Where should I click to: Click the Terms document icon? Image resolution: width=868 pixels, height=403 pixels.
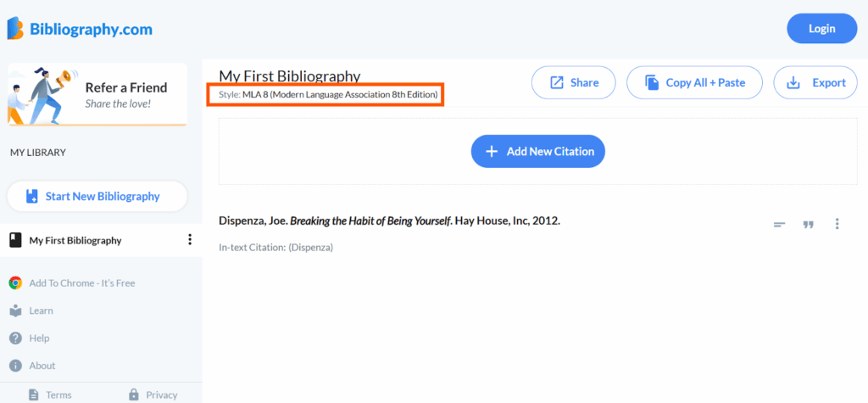click(34, 395)
